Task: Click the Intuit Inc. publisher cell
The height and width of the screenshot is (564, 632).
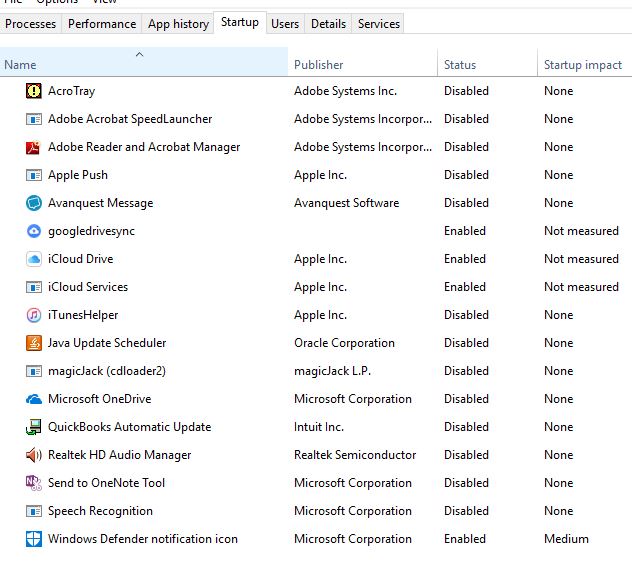Action: pos(319,427)
